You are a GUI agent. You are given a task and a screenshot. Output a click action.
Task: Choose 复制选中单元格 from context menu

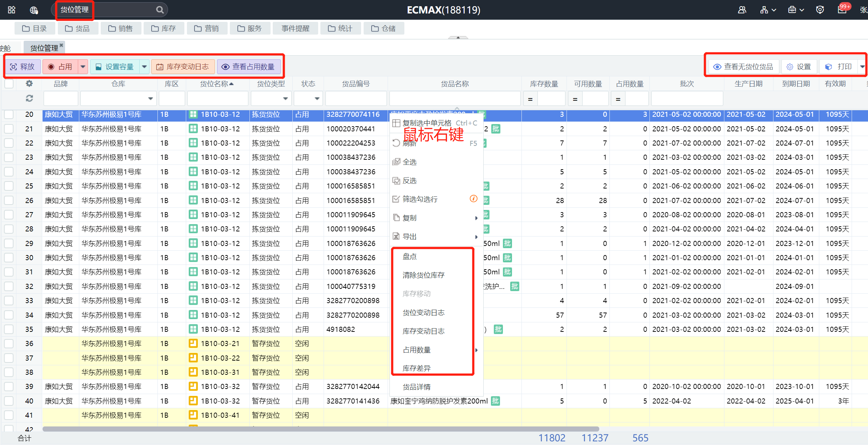tap(436, 123)
